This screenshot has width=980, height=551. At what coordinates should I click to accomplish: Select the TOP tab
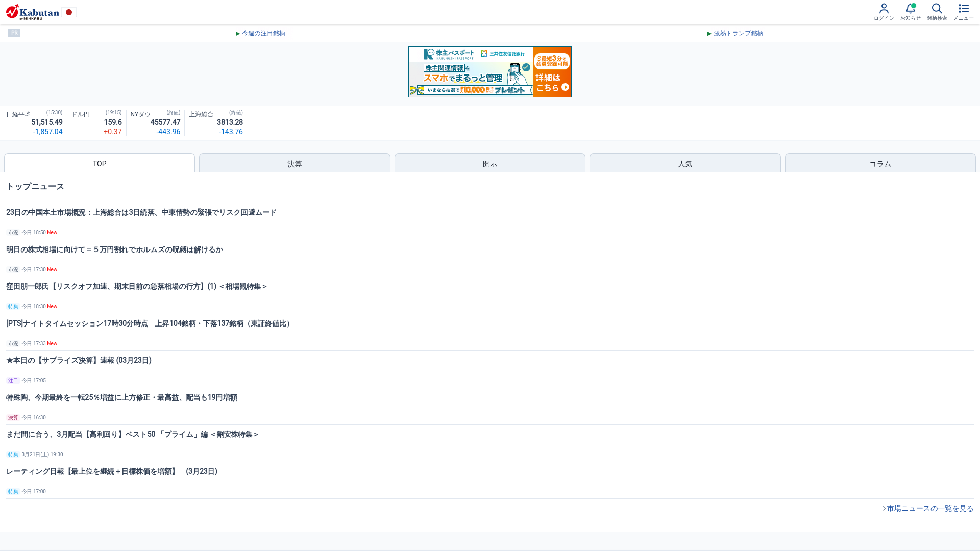coord(100,163)
